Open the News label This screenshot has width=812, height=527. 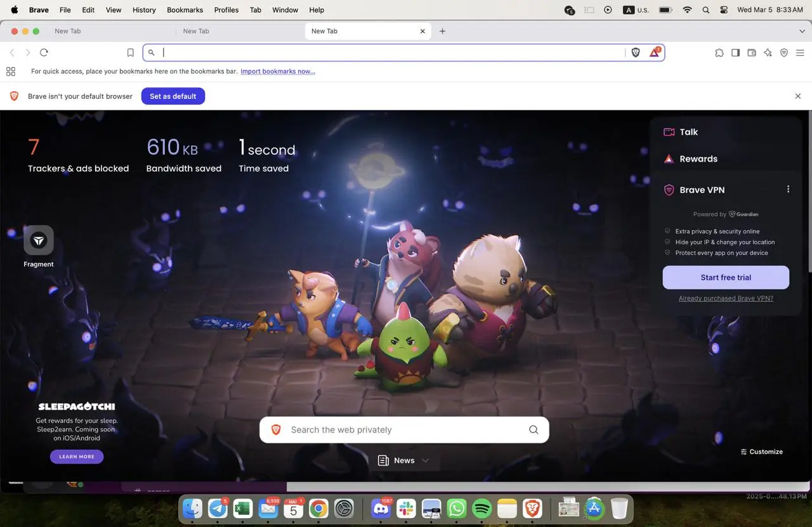tap(404, 460)
